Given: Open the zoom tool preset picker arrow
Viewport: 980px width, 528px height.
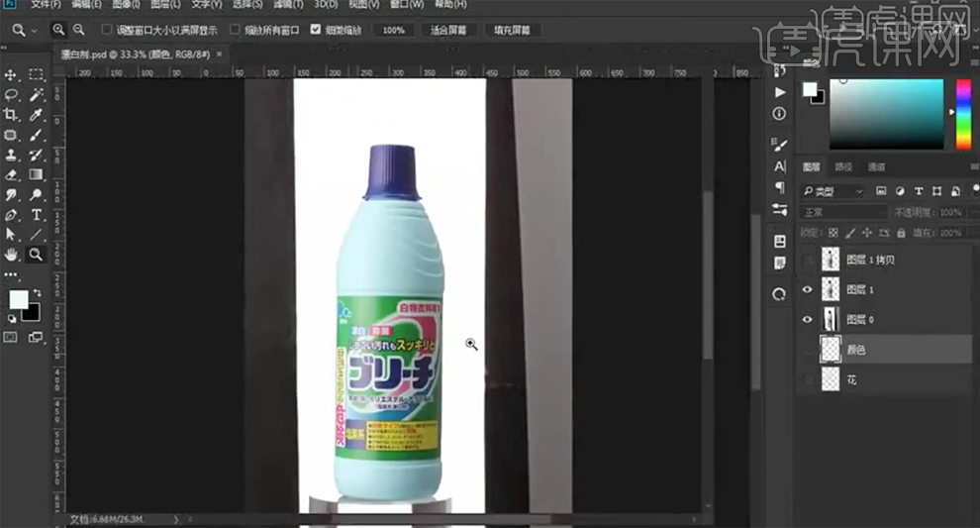Looking at the screenshot, I should click(35, 30).
